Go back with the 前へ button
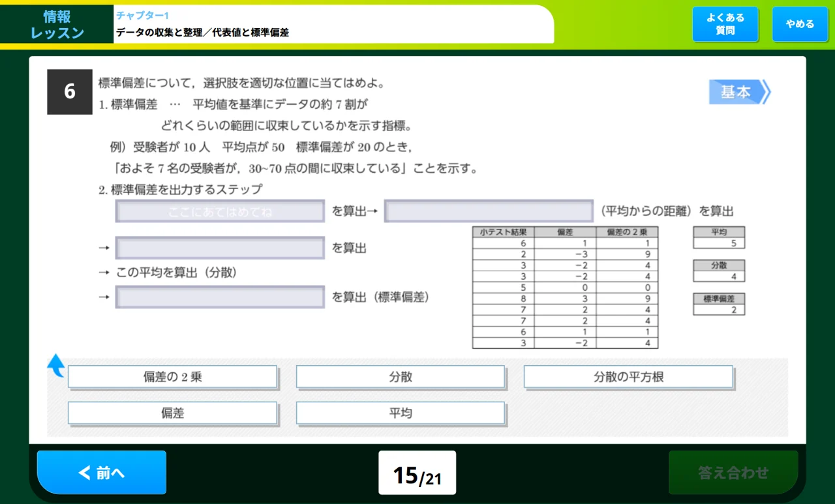The image size is (835, 504). [x=102, y=472]
